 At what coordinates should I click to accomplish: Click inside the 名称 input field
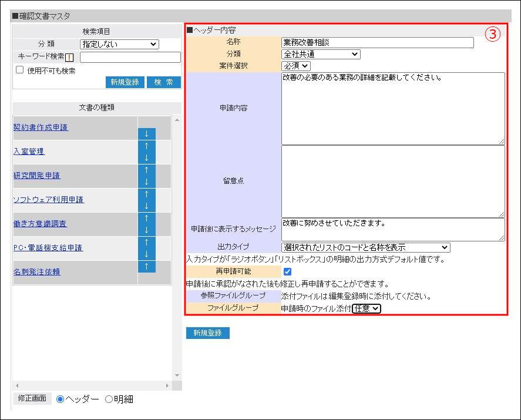click(376, 42)
